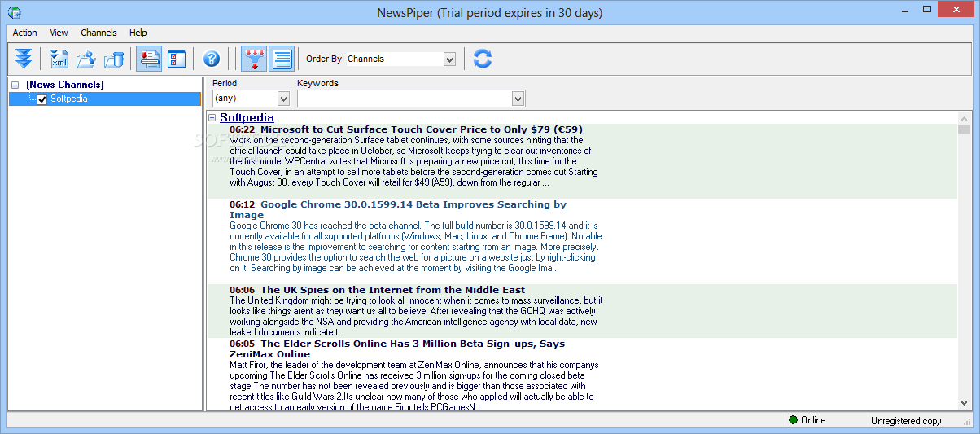The height and width of the screenshot is (434, 980).
Task: Click the news list scroll up arrow
Action: 965,119
